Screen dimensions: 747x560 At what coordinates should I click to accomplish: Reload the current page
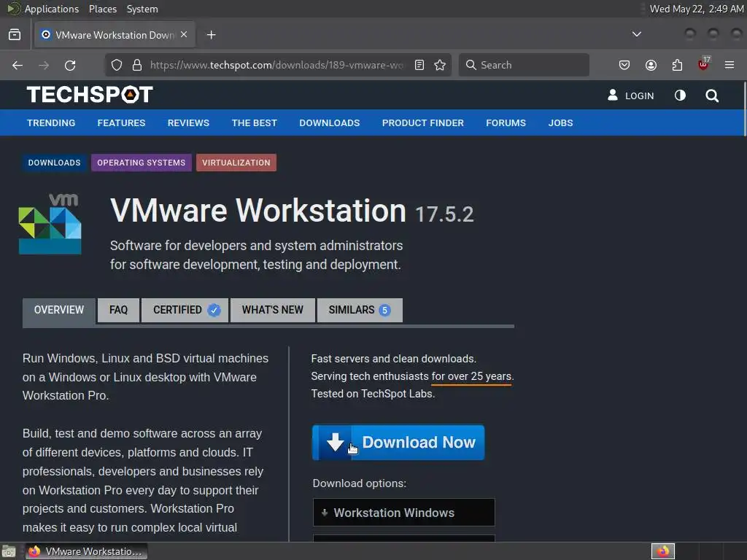[x=70, y=65]
